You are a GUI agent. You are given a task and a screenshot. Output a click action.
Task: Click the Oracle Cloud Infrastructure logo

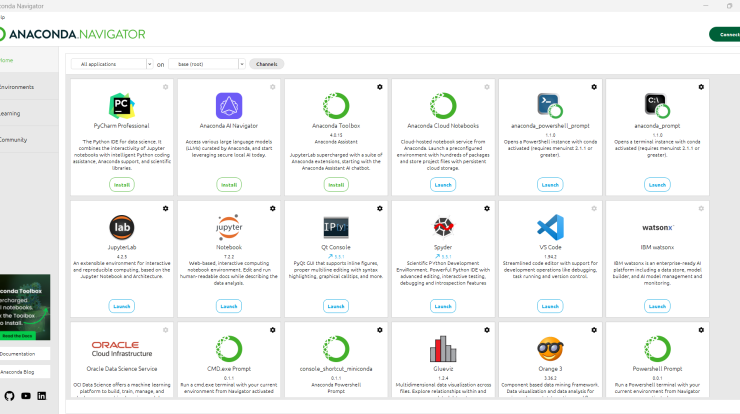click(122, 349)
